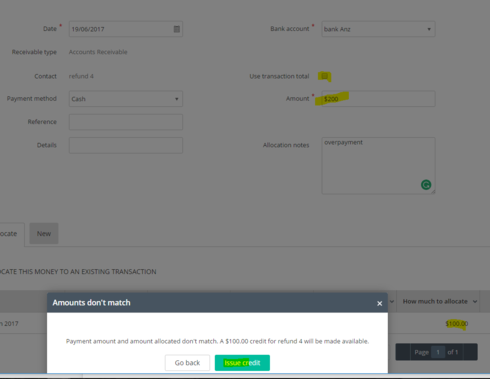Confirm with the Issue credit button
This screenshot has height=379, width=490.
[x=242, y=363]
